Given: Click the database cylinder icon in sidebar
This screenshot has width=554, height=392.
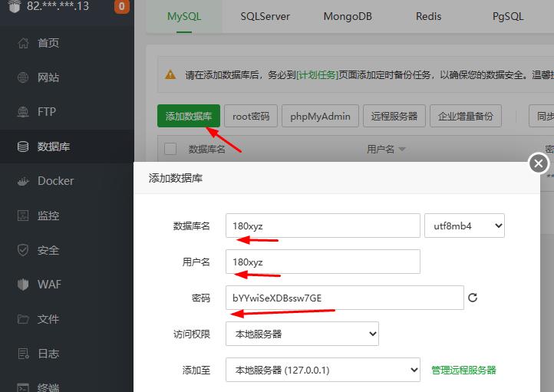Looking at the screenshot, I should click(23, 147).
